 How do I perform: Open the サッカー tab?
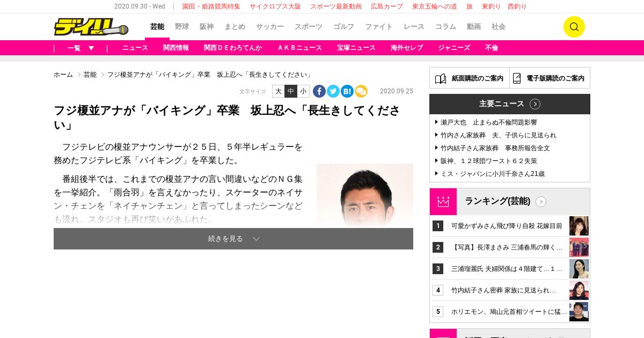[x=270, y=27]
